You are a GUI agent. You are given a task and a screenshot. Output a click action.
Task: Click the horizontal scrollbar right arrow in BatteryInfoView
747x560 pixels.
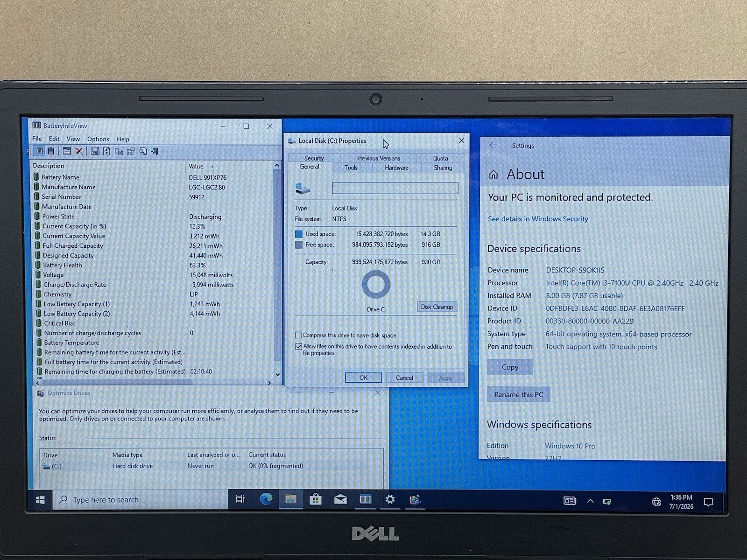269,383
